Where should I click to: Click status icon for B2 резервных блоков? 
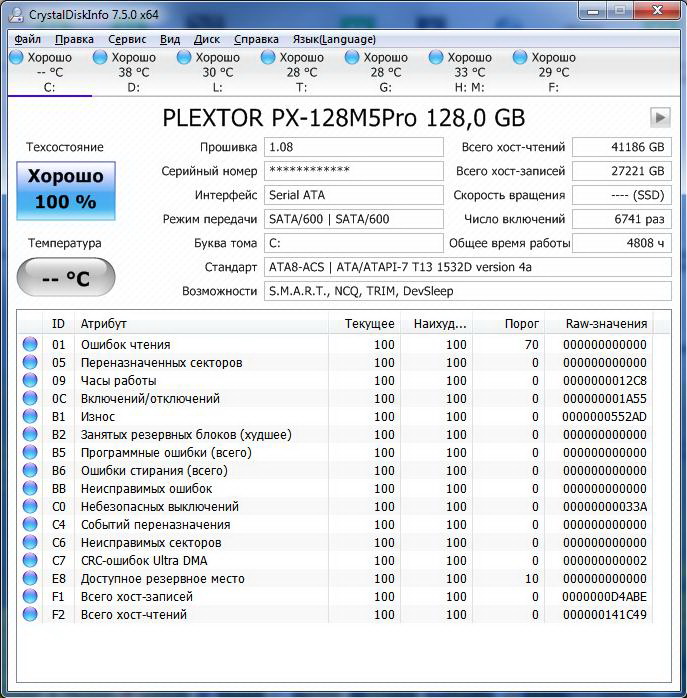pyautogui.click(x=30, y=434)
